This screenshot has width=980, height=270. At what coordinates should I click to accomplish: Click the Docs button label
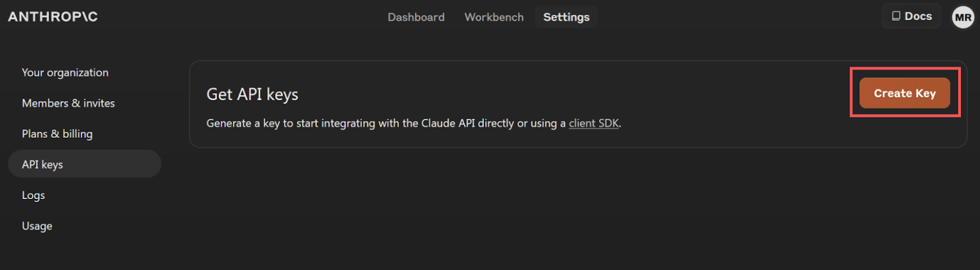point(918,17)
